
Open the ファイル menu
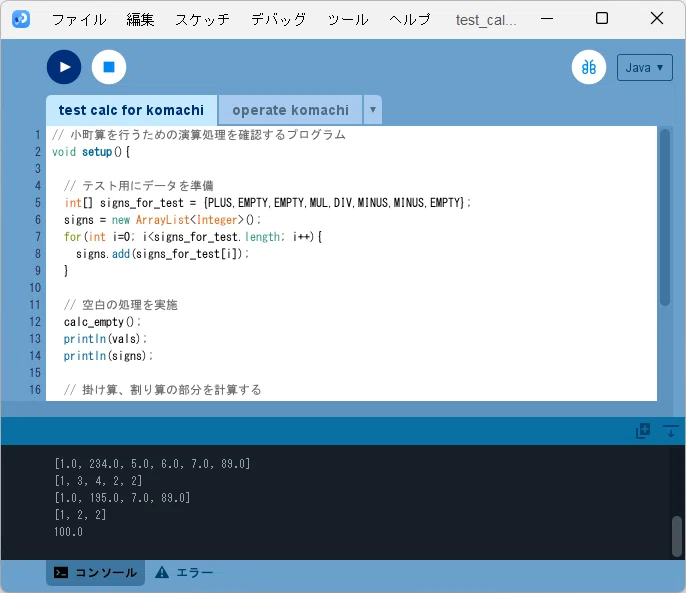click(79, 20)
